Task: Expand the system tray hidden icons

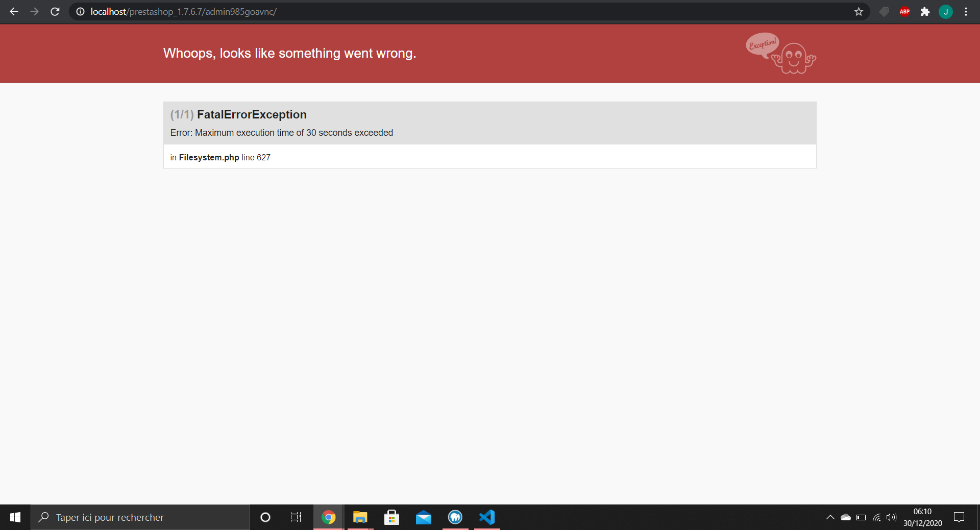Action: click(830, 517)
